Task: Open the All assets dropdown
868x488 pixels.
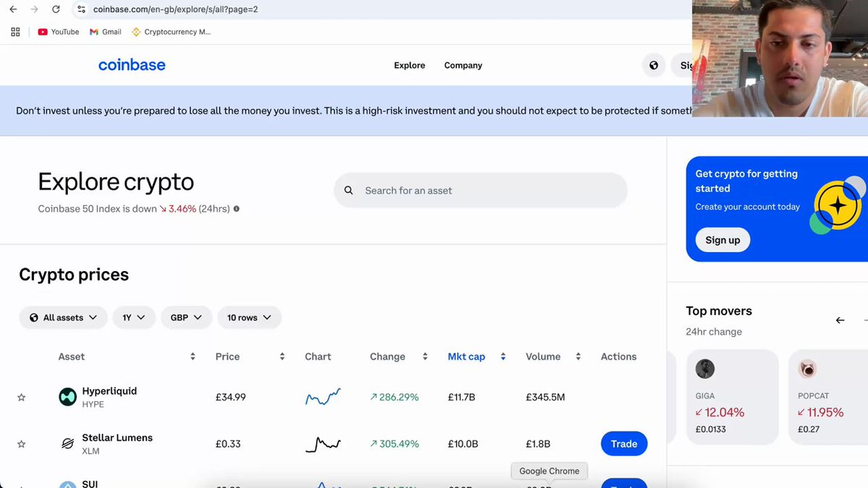Action: click(x=64, y=317)
